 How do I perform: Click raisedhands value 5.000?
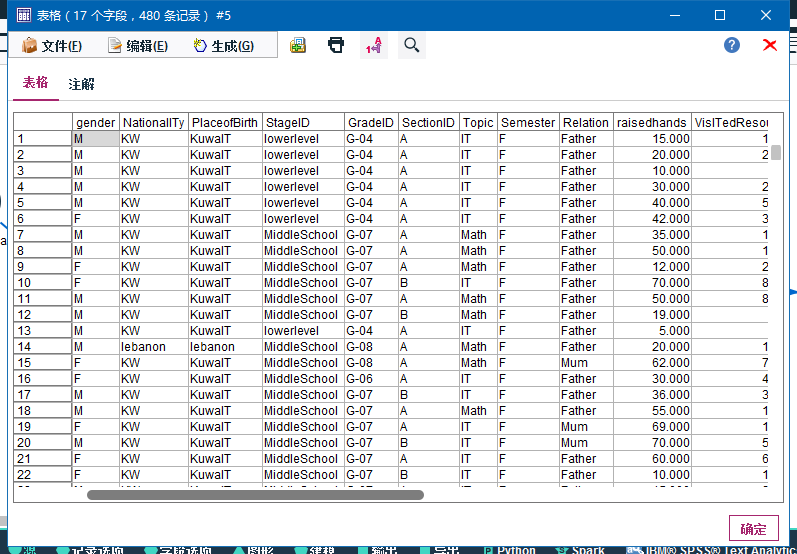pyautogui.click(x=652, y=331)
